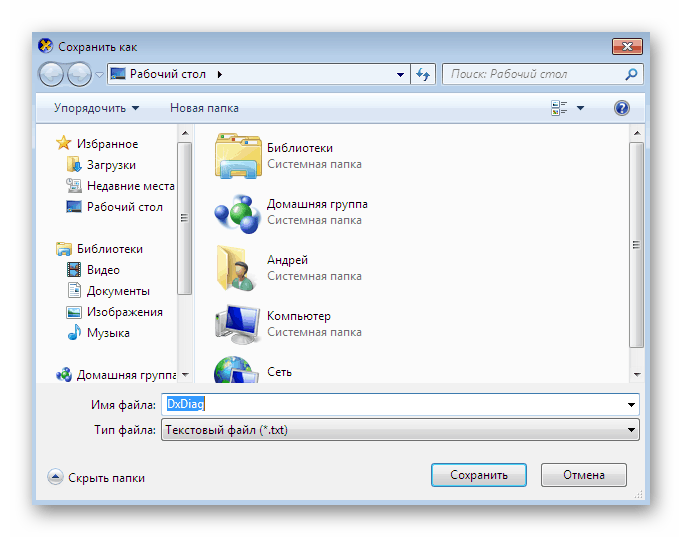This screenshot has width=682, height=537.
Task: Click the Компьютер monitor icon
Action: tap(237, 324)
